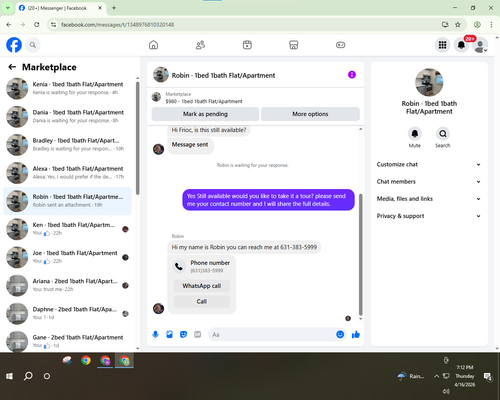The height and width of the screenshot is (400, 500).
Task: Send a thumbs-up like
Action: point(356,334)
